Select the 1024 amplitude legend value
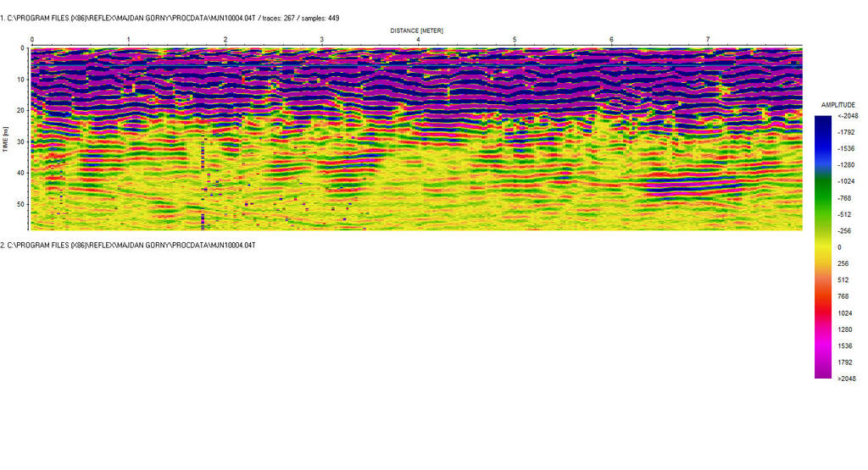This screenshot has height=470, width=868. pyautogui.click(x=843, y=312)
